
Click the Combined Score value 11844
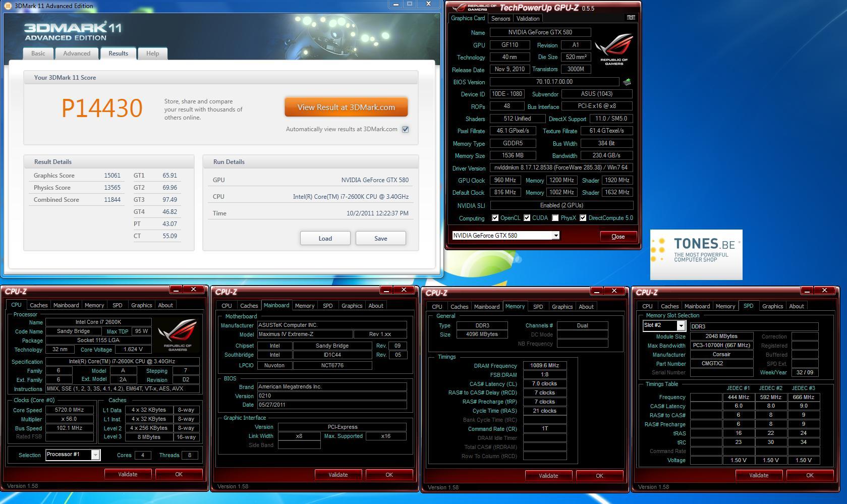(112, 200)
